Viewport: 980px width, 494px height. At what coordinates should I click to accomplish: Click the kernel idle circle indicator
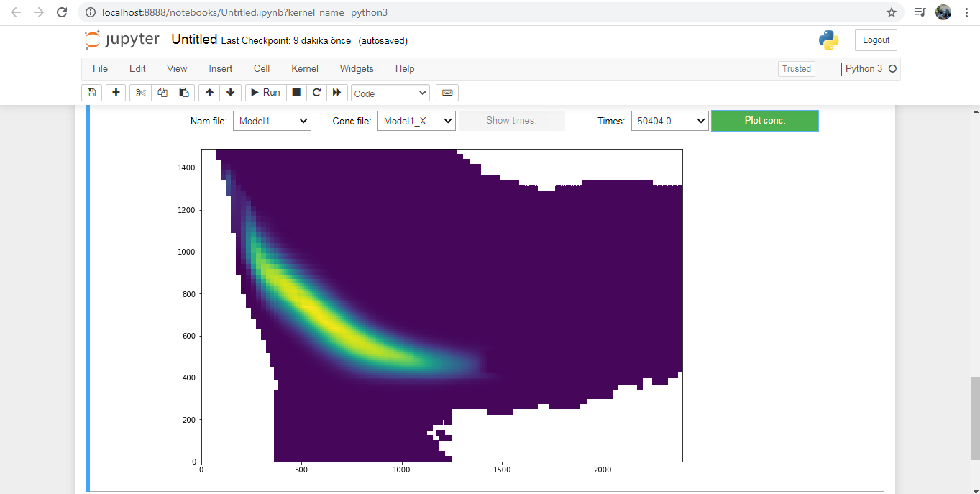[x=892, y=69]
